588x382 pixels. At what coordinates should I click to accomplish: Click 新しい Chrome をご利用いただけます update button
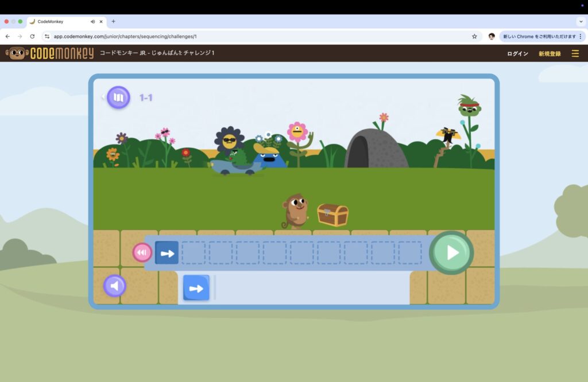click(x=539, y=36)
